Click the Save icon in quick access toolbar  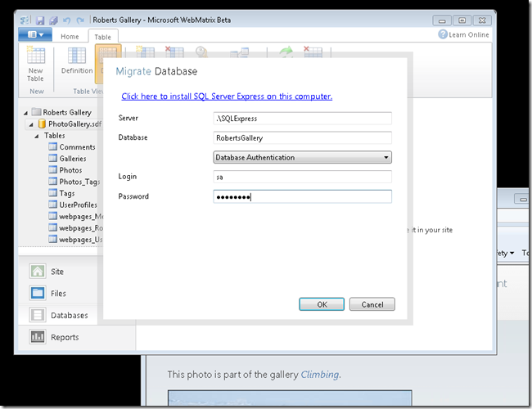pyautogui.click(x=40, y=20)
